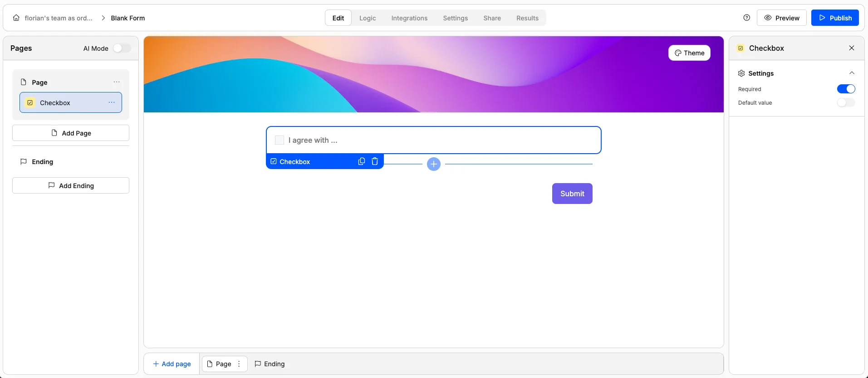Publish the form

coord(835,18)
